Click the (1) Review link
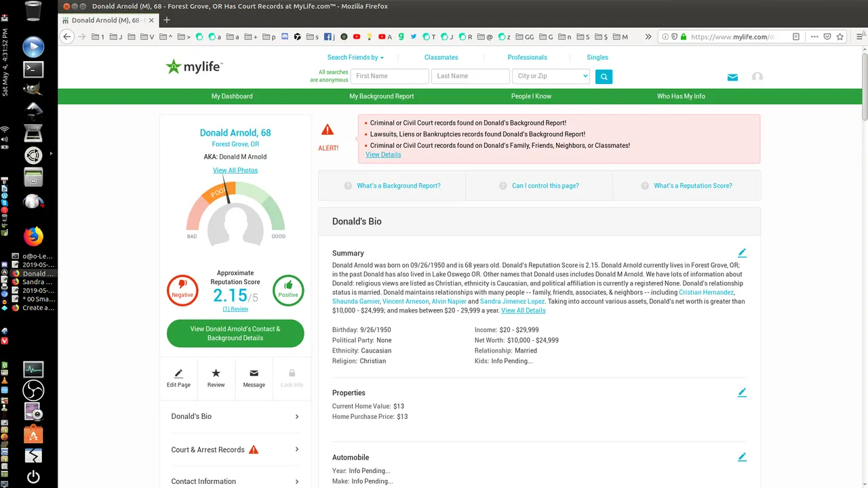 click(x=235, y=309)
